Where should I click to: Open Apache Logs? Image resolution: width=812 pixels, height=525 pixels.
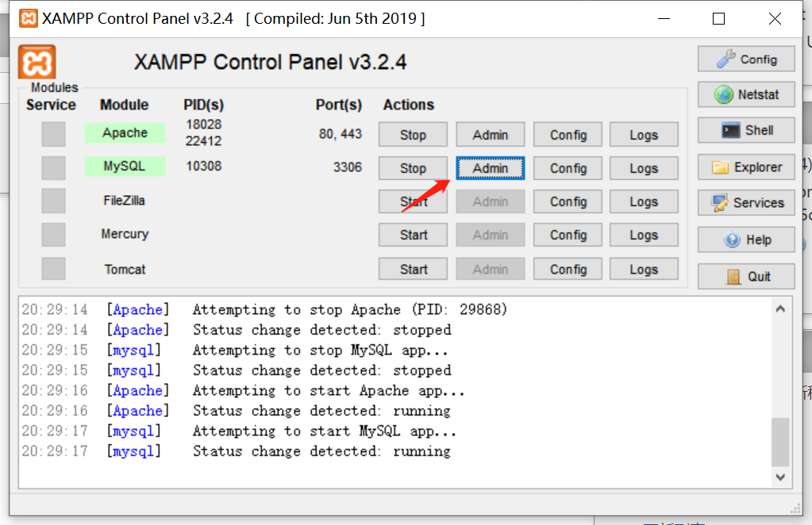click(x=643, y=134)
